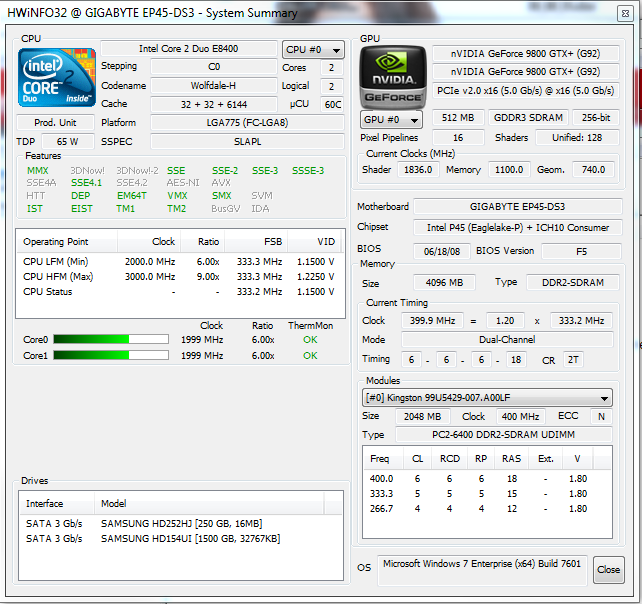This screenshot has height=604, width=642.
Task: Click the 512 MB video memory field
Action: (x=458, y=118)
